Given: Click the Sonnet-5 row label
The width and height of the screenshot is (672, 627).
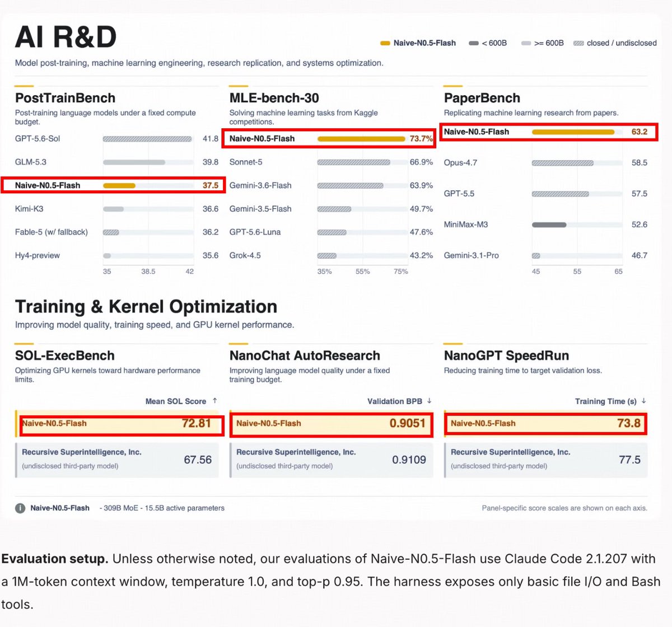Looking at the screenshot, I should point(246,162).
